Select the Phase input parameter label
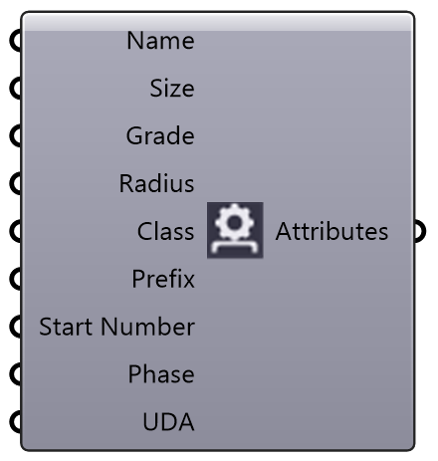The width and height of the screenshot is (438, 461). click(161, 374)
